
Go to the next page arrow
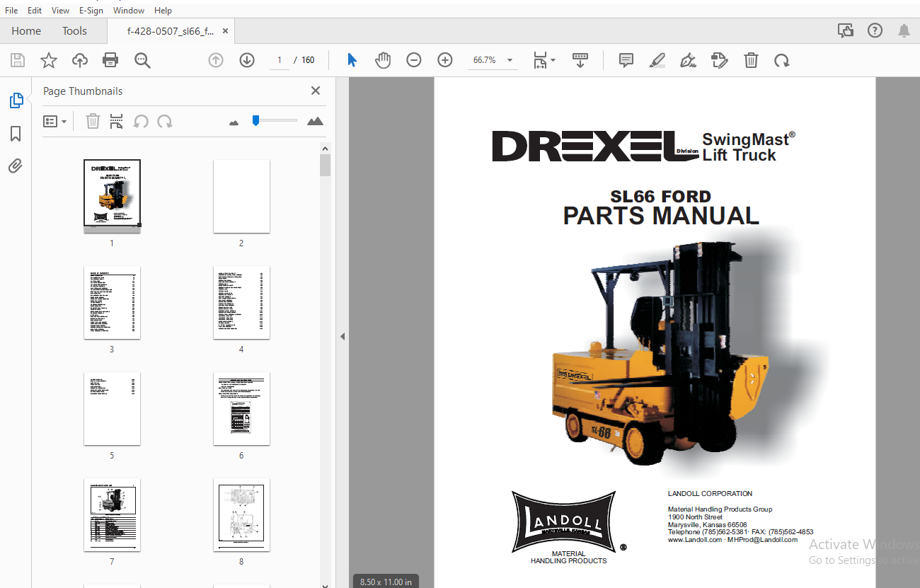[246, 60]
